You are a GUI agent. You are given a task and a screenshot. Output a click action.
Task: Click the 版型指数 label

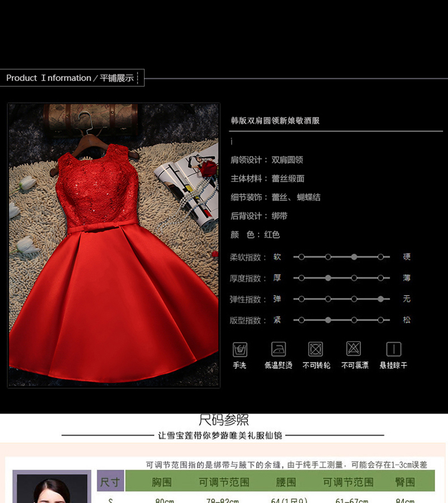point(248,320)
